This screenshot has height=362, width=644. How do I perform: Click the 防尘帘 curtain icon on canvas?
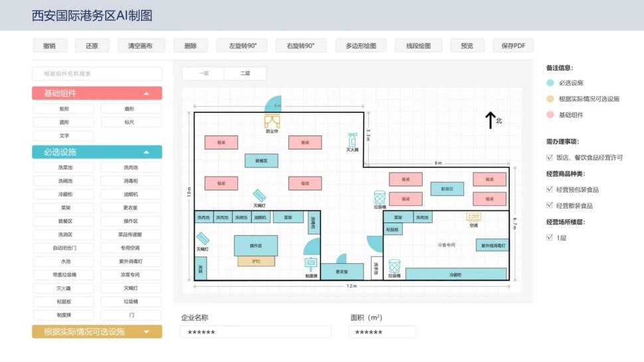click(272, 121)
